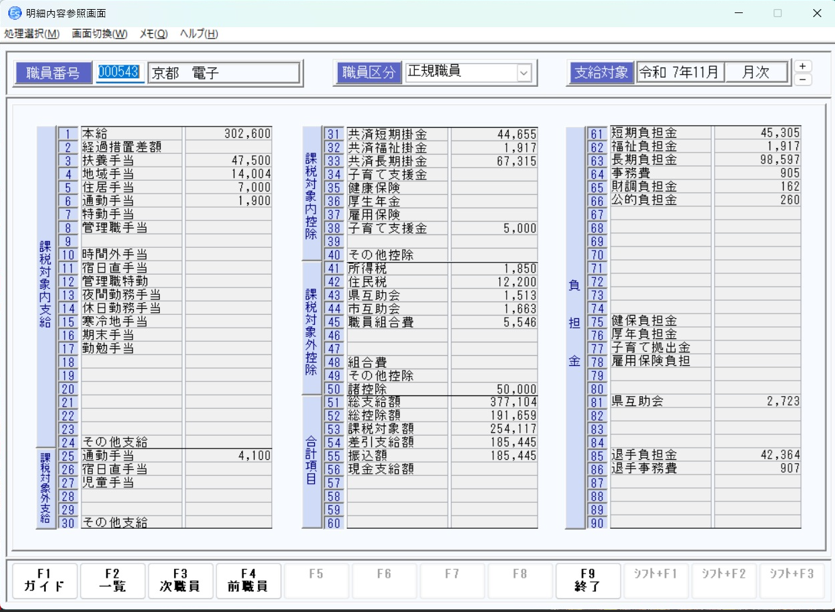This screenshot has height=612, width=835.
Task: Open the ヘルプ(H) menu
Action: 199,34
